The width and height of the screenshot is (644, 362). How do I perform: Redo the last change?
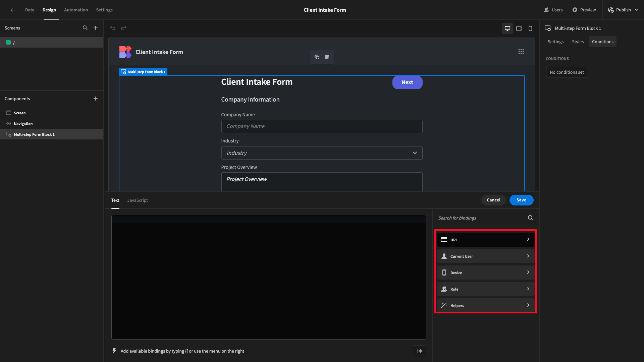click(x=124, y=28)
